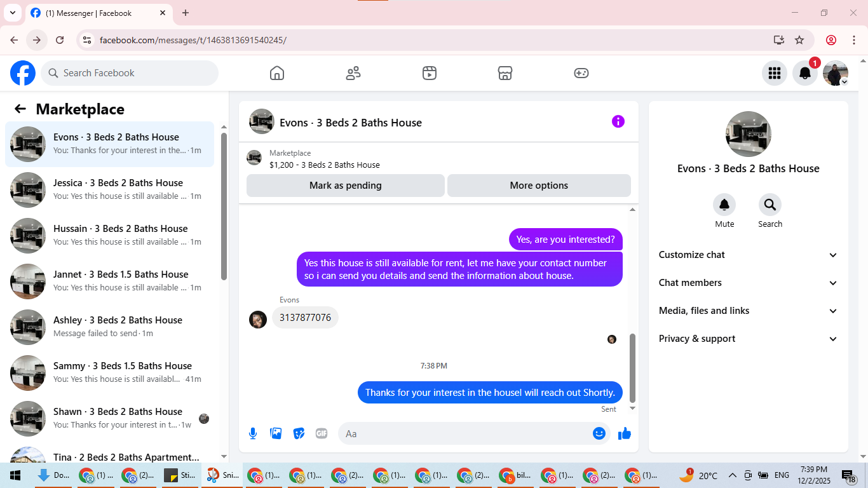Choose a sticker icon
The image size is (868, 488).
tap(299, 433)
